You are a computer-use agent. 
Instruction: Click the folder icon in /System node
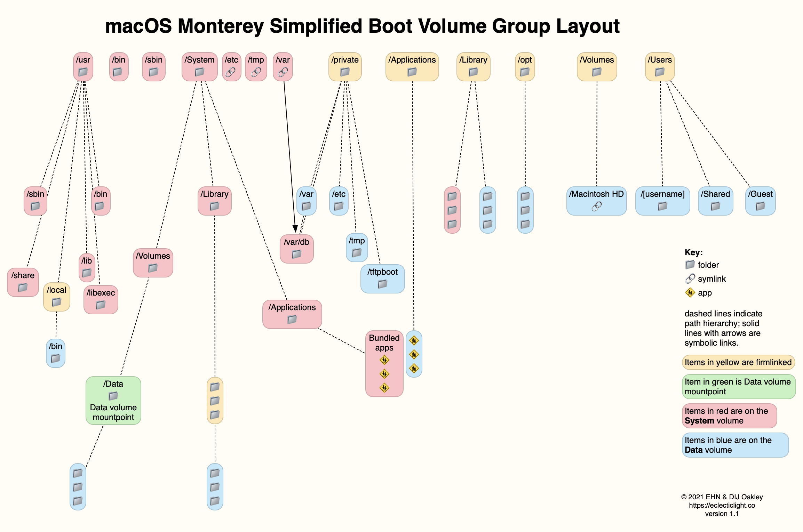199,72
